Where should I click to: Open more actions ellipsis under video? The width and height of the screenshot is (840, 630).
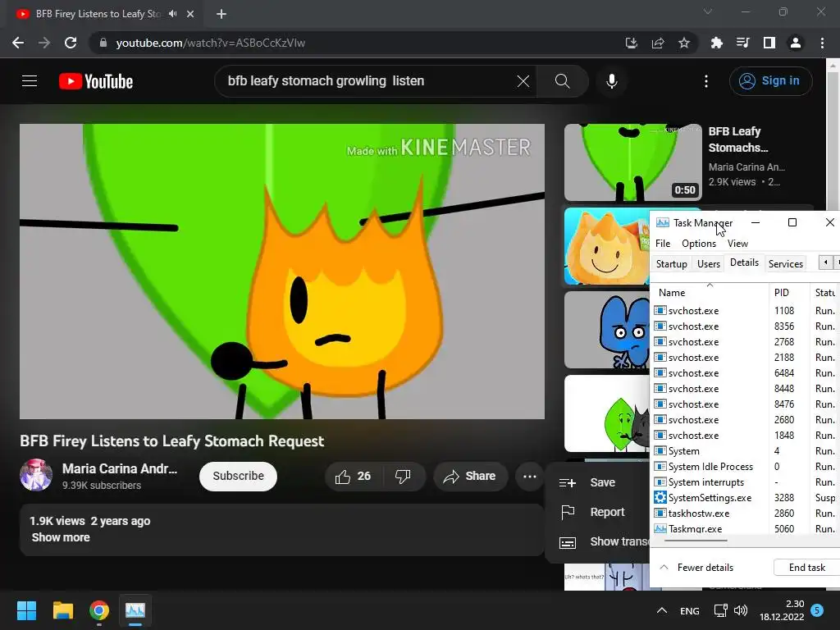pyautogui.click(x=530, y=477)
